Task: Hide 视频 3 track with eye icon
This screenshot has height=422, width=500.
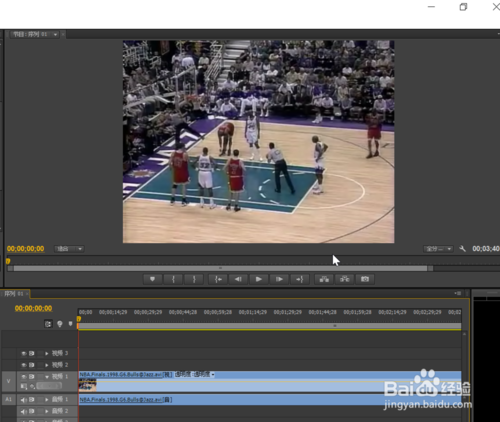Action: click(24, 353)
